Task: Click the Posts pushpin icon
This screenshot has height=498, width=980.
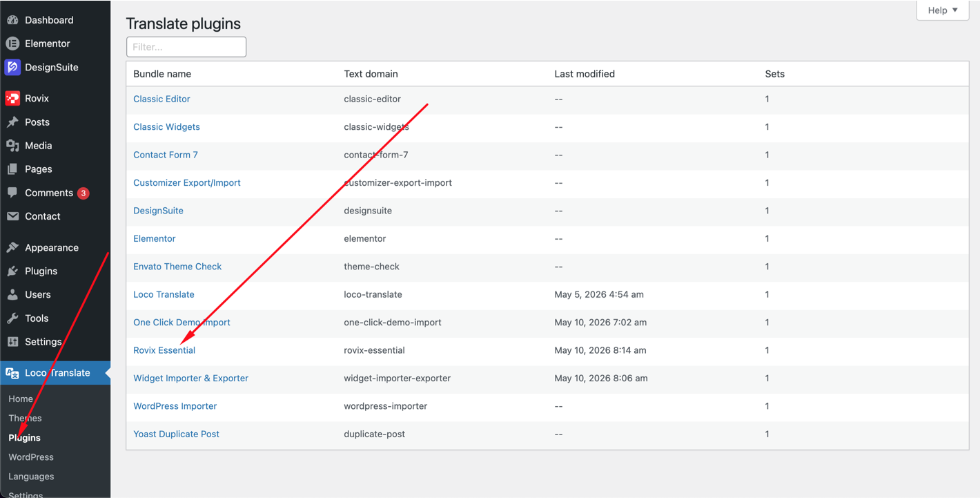Action: (12, 122)
